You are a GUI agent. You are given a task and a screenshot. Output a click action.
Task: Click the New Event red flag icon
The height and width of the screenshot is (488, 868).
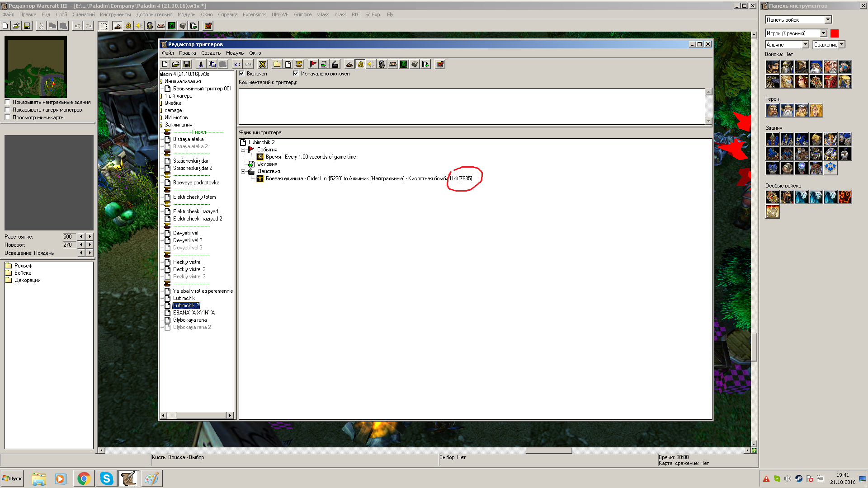point(313,64)
